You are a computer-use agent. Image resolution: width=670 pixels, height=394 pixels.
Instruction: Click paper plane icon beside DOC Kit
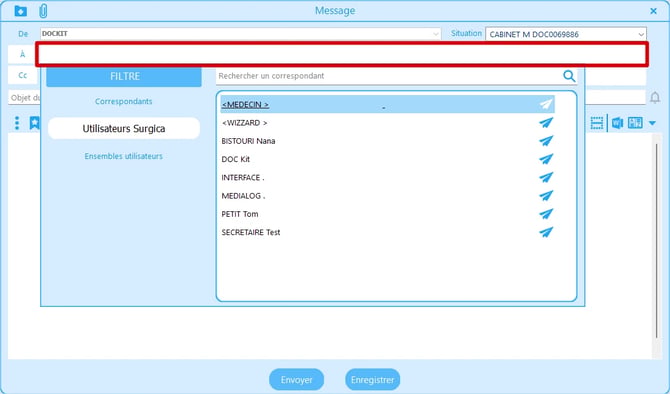pos(546,159)
